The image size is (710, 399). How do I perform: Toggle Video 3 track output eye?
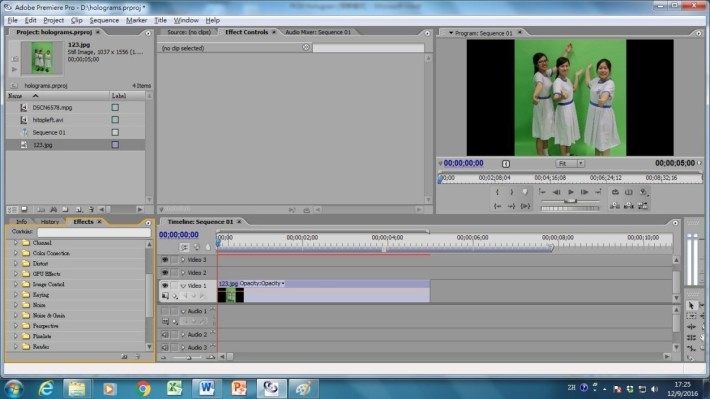[x=165, y=260]
